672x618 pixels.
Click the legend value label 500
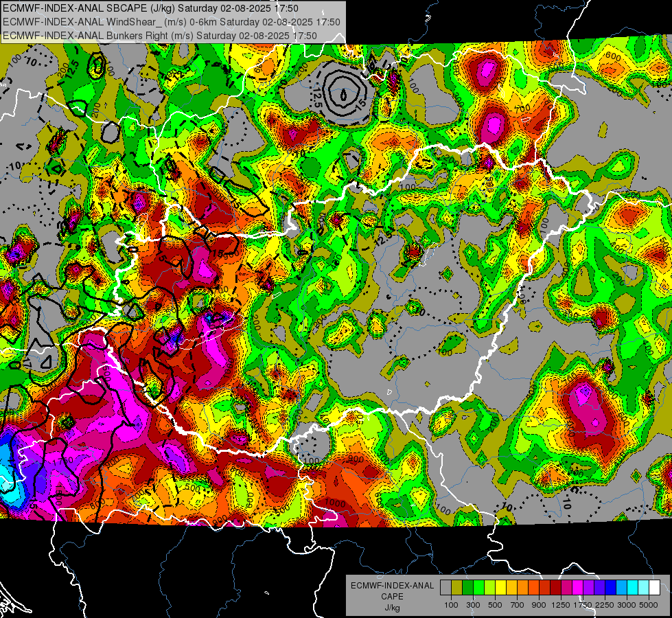tap(495, 605)
